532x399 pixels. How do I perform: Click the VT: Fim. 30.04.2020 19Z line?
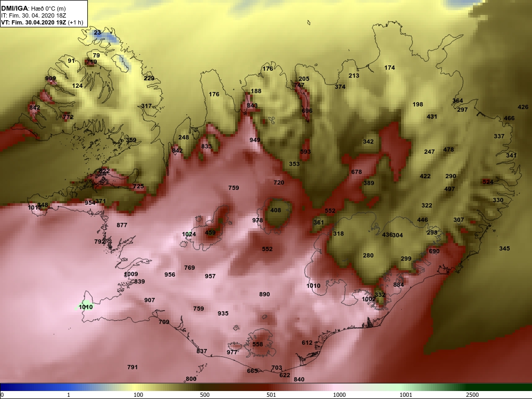click(x=42, y=22)
